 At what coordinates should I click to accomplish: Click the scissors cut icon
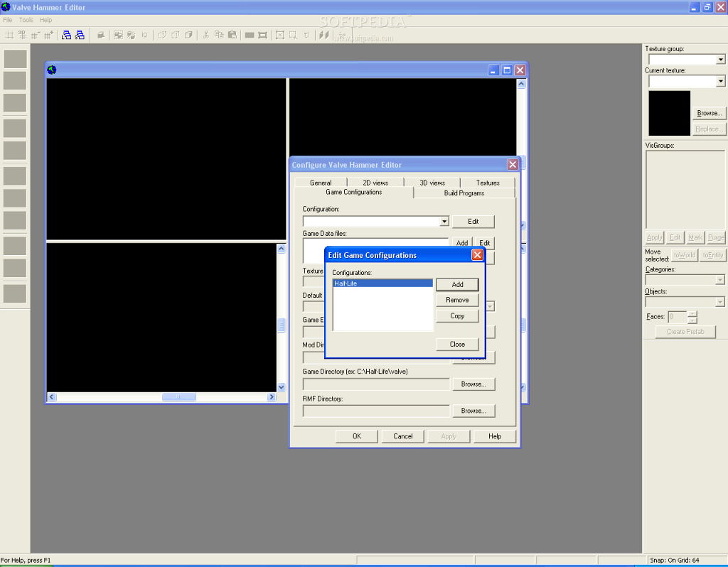pyautogui.click(x=205, y=35)
